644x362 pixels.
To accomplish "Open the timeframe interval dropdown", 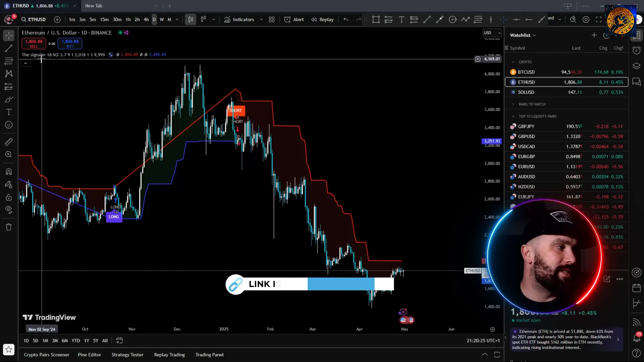I will click(x=177, y=19).
